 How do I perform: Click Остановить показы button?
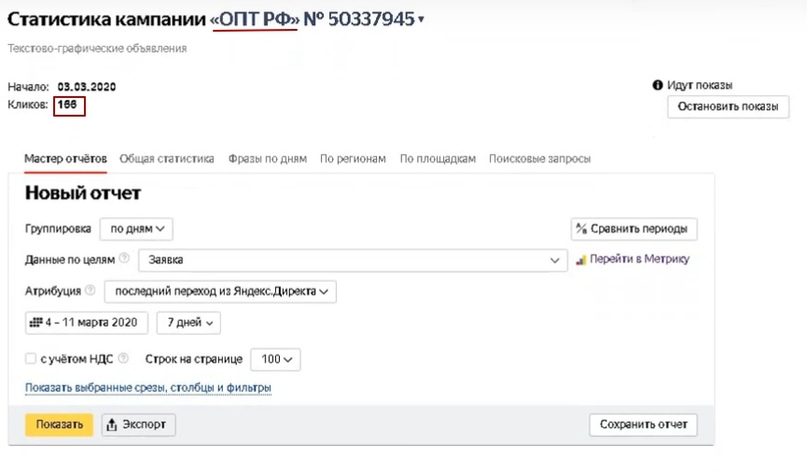[x=728, y=107]
